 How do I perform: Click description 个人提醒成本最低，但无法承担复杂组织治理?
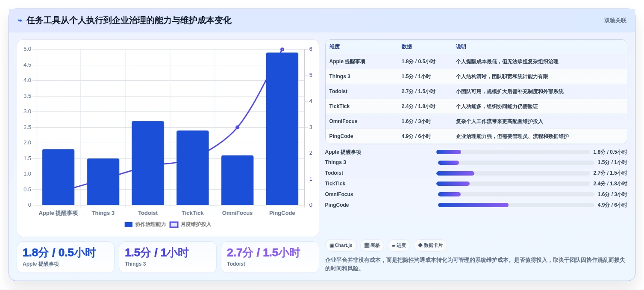click(x=507, y=62)
